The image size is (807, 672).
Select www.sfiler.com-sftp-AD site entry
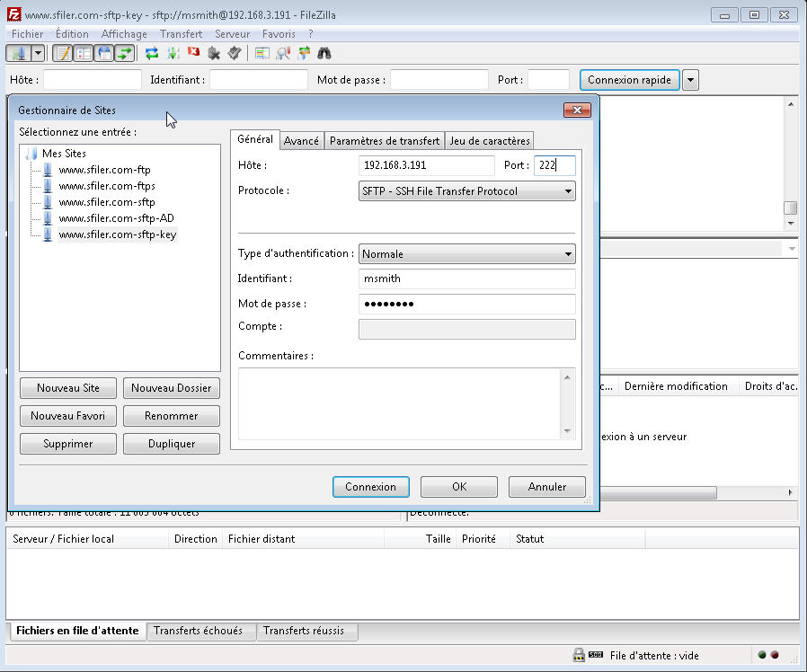click(x=116, y=218)
